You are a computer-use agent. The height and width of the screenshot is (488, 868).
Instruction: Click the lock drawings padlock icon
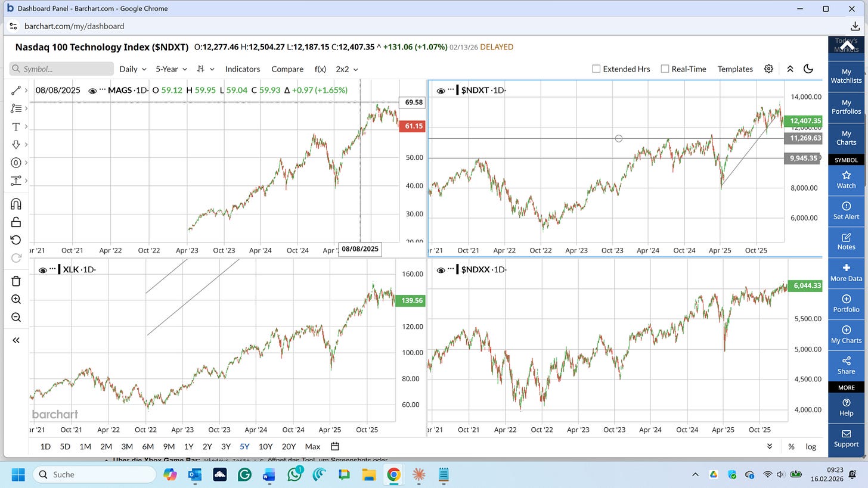tap(16, 222)
